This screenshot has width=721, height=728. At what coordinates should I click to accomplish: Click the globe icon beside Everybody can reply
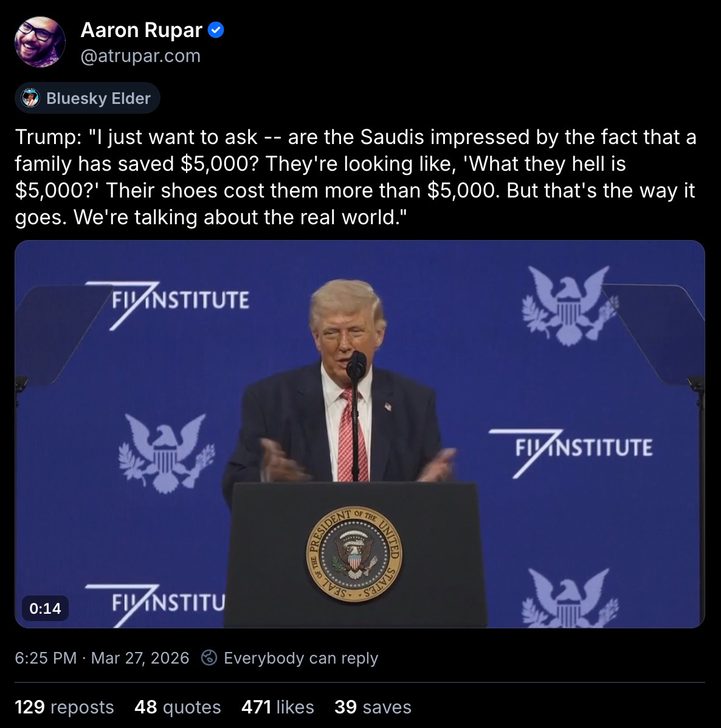coord(209,658)
